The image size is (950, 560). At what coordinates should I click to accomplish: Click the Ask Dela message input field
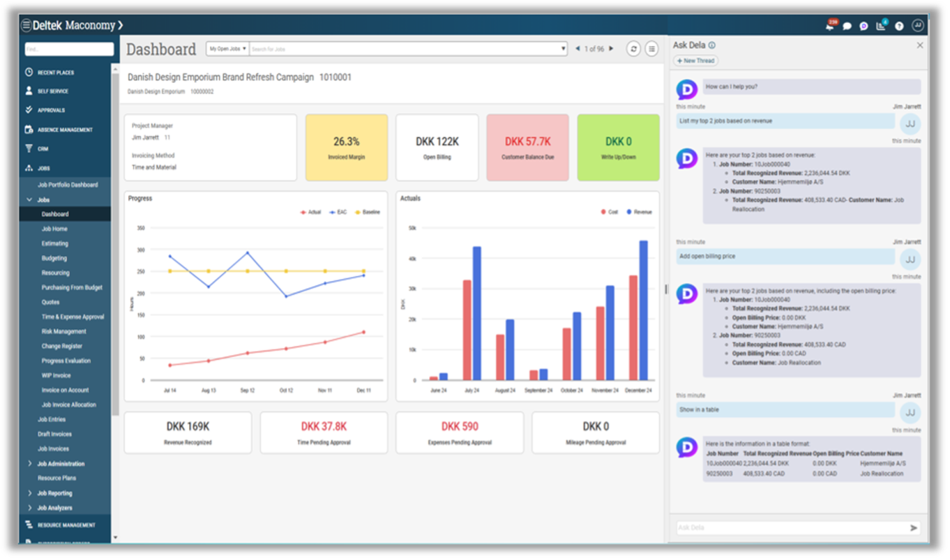788,527
